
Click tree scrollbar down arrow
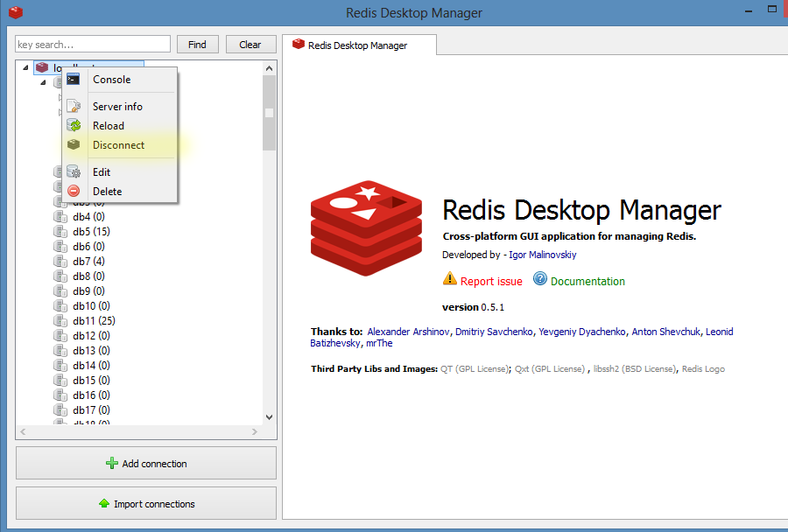[x=270, y=417]
